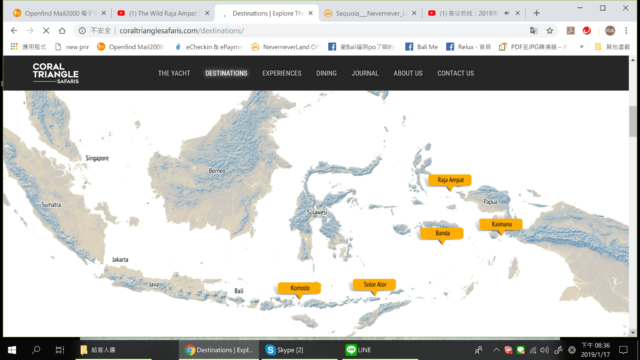Click the translate page icon
The width and height of the screenshot is (640, 360).
pos(533,31)
